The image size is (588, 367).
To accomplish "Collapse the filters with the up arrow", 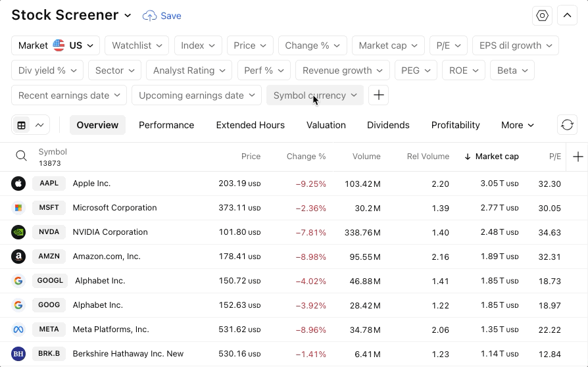I will point(567,16).
